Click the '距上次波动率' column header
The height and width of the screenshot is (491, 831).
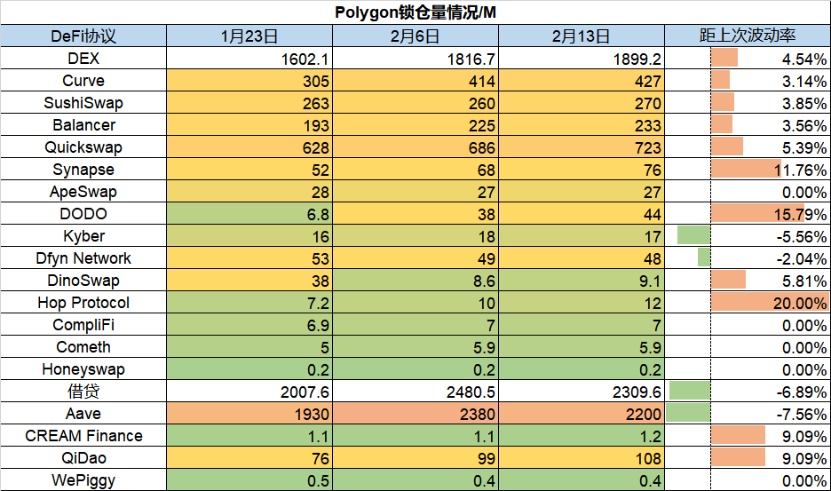(748, 36)
